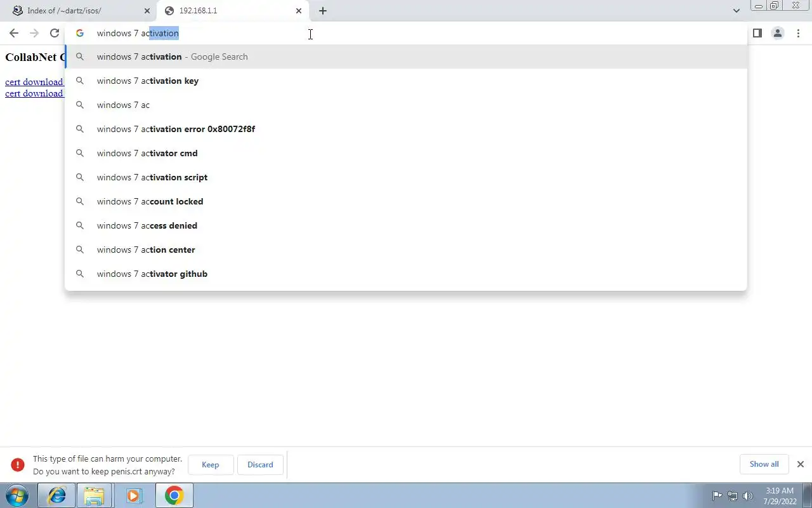
Task: Click the search icon beside 'windows 7 activation key'
Action: coord(80,81)
